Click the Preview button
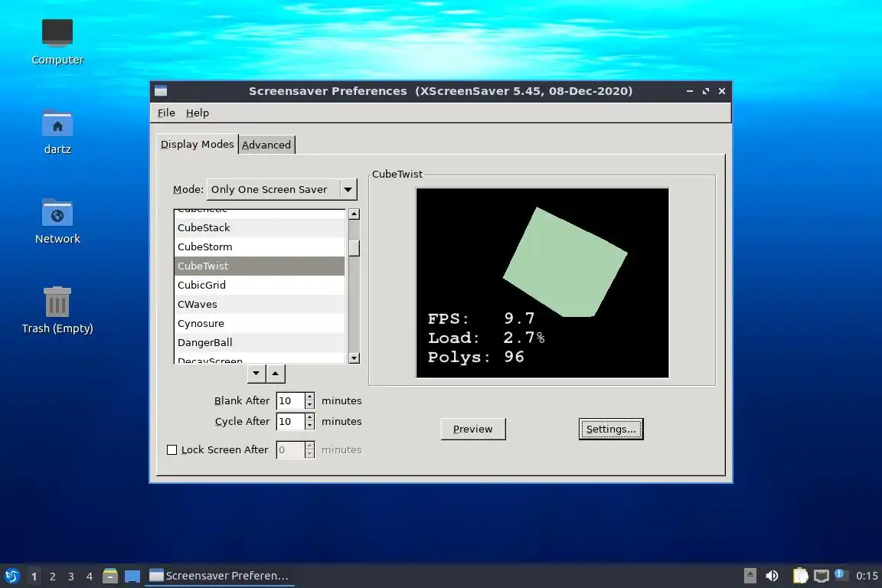The image size is (882, 588). [473, 429]
